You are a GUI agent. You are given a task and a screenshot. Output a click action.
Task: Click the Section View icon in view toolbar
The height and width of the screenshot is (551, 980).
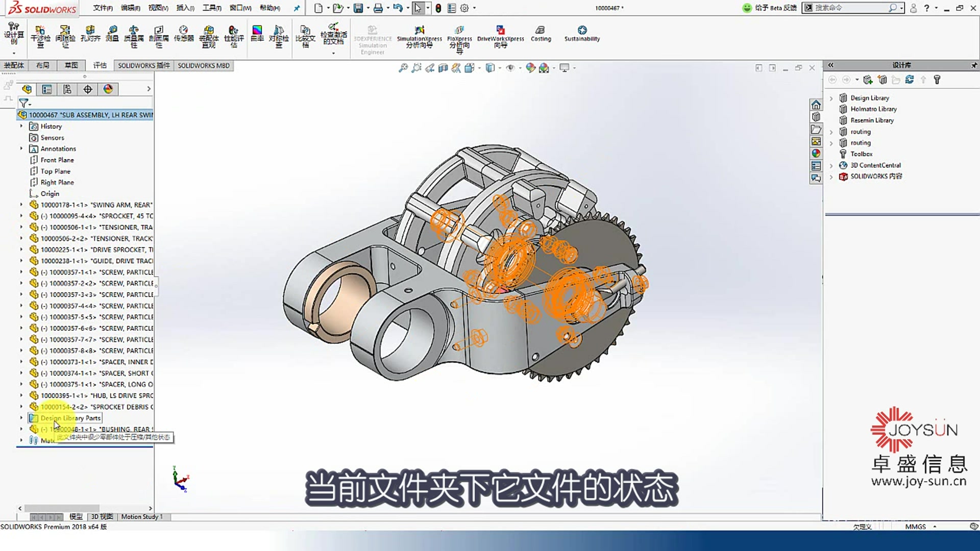pyautogui.click(x=443, y=68)
